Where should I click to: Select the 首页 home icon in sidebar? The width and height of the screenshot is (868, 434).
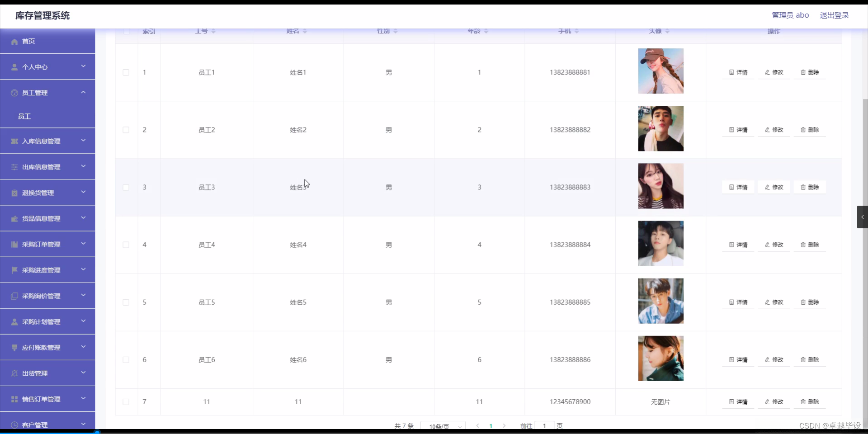pyautogui.click(x=14, y=41)
